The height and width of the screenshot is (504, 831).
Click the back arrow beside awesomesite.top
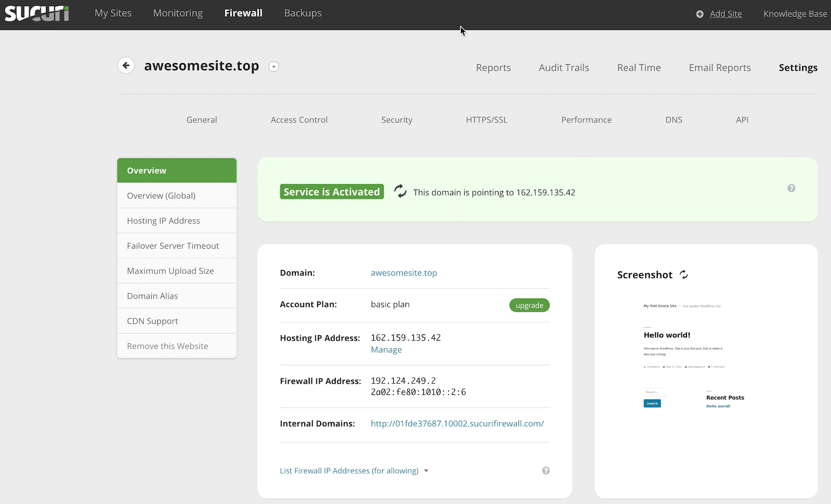pyautogui.click(x=126, y=65)
